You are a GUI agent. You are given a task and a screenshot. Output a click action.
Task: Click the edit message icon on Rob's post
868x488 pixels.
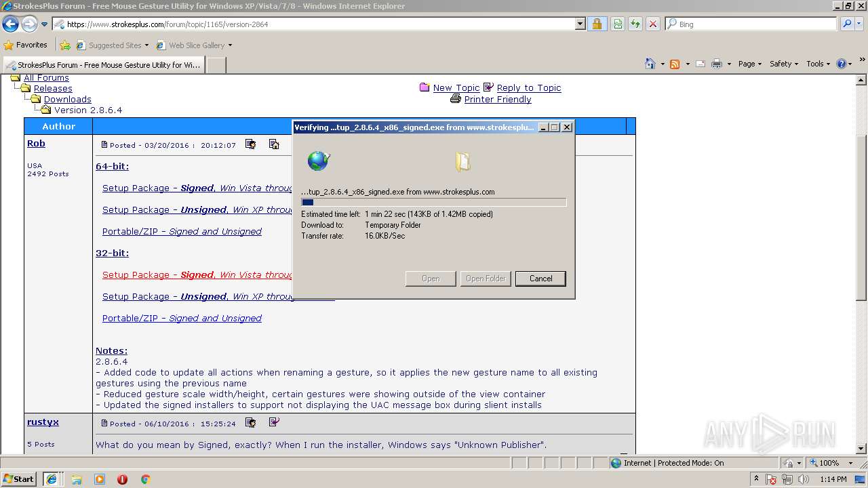point(251,144)
